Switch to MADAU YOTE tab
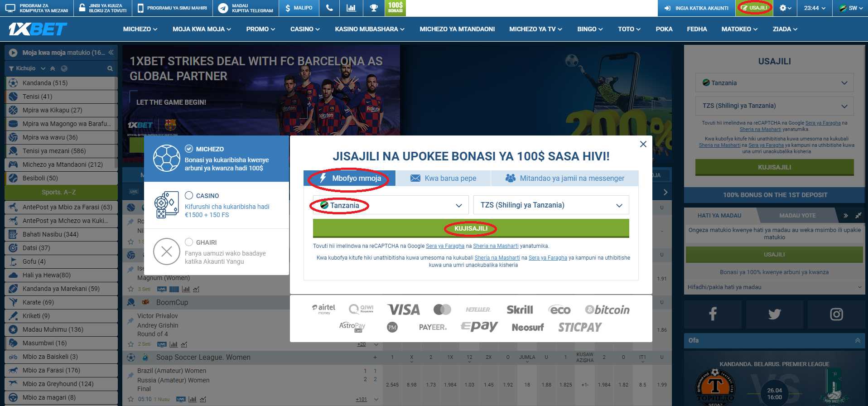This screenshot has height=406, width=868. 797,215
